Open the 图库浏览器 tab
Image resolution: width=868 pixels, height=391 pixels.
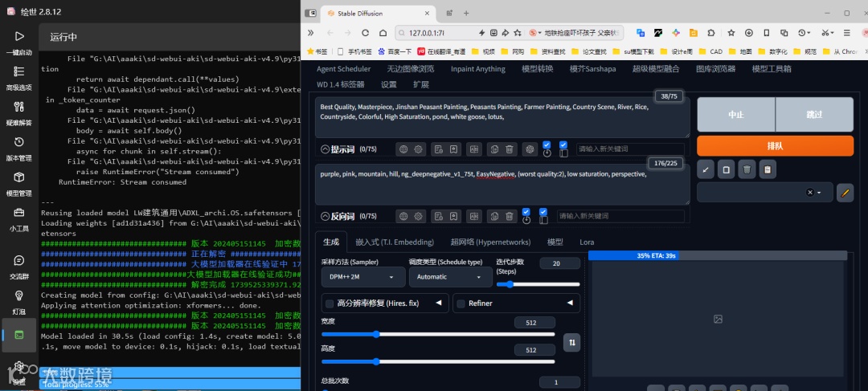[716, 69]
